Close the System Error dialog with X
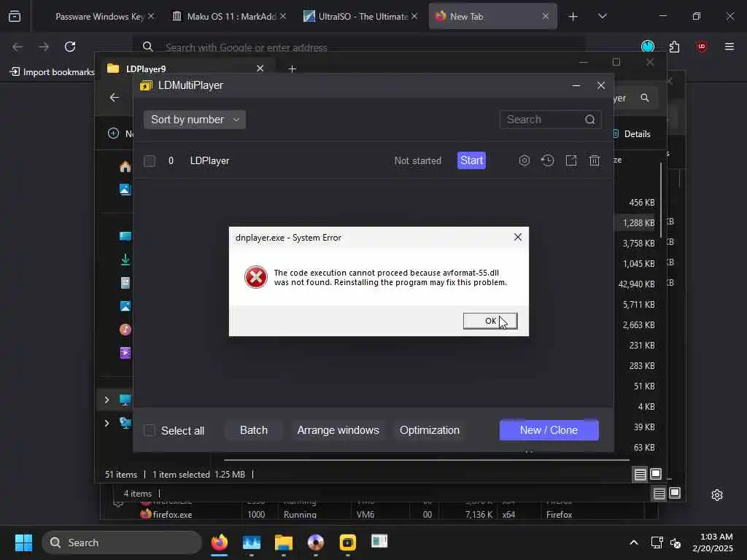This screenshot has width=747, height=560. (518, 237)
